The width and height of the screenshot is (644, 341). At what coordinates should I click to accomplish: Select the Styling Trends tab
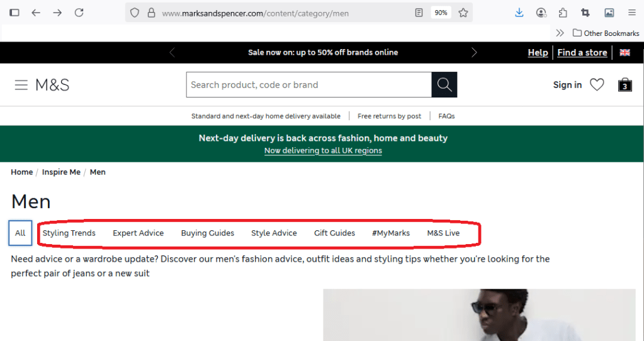tap(69, 233)
